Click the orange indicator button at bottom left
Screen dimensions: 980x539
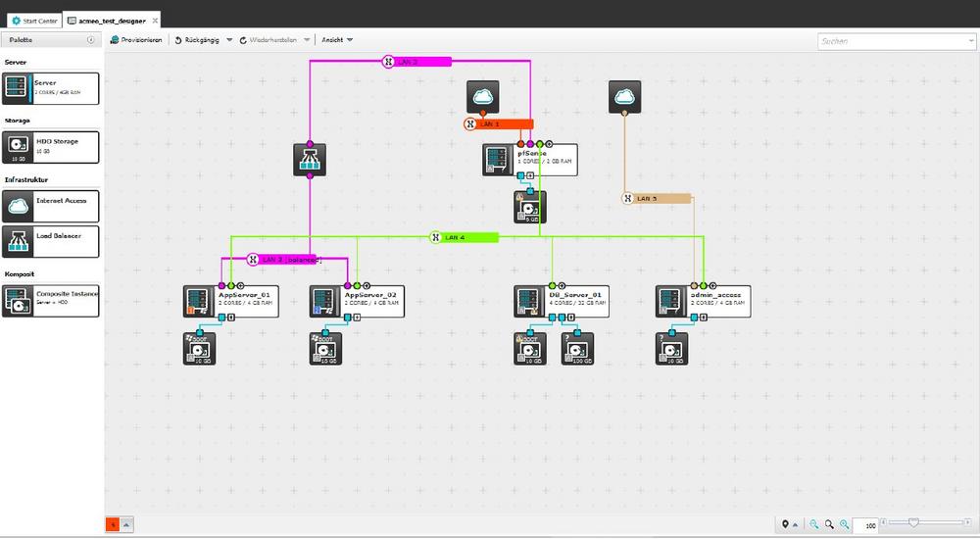113,524
